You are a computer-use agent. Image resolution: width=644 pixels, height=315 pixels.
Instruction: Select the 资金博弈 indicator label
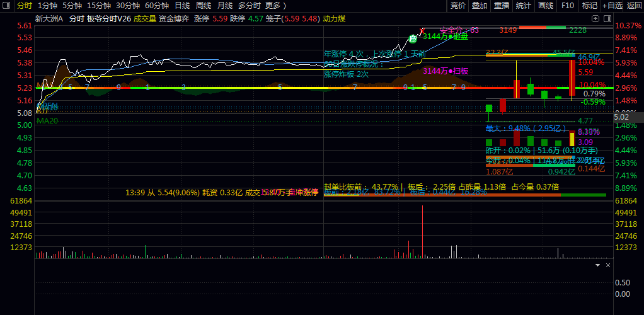tap(174, 19)
